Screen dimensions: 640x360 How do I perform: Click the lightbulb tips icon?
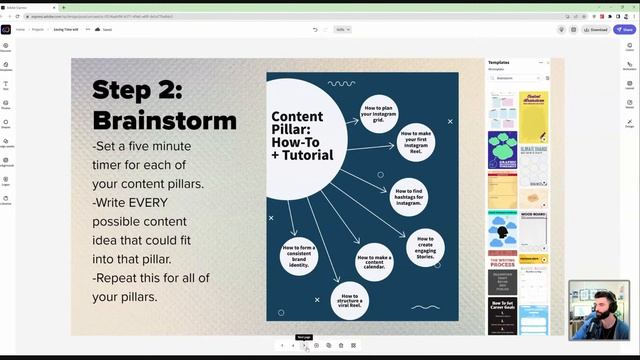pyautogui.click(x=562, y=29)
